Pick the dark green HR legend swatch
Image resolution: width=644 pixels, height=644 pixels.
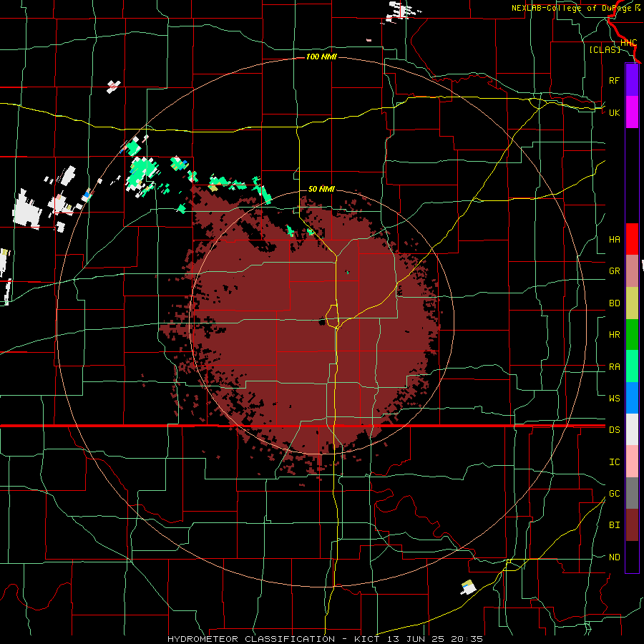click(x=632, y=335)
